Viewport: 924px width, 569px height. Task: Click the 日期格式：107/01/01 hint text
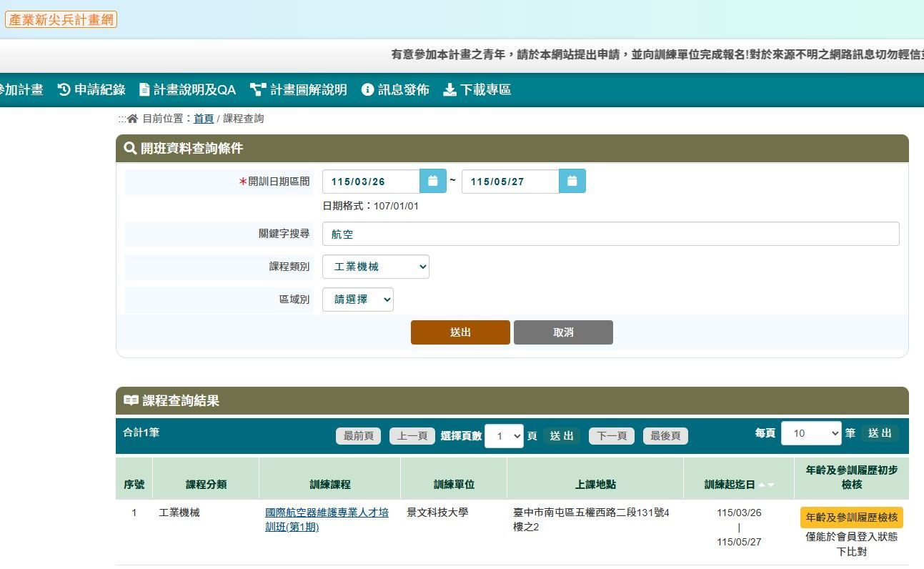click(370, 206)
